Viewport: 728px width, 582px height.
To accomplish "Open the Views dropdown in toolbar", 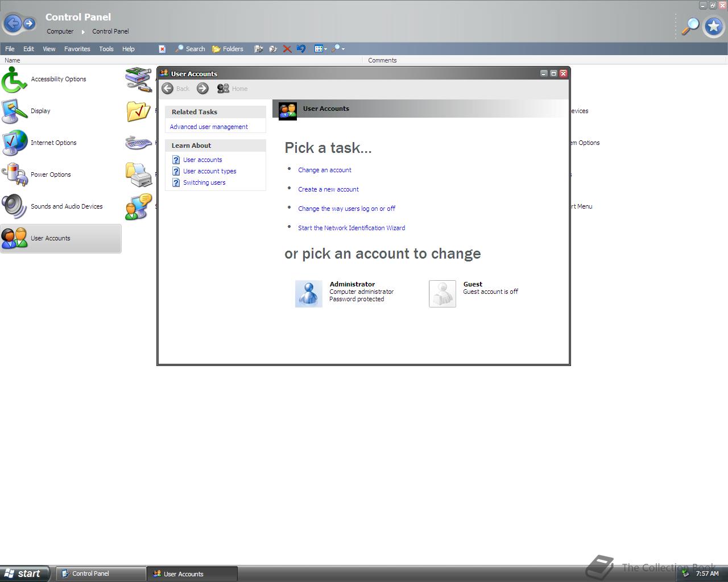I will [x=321, y=49].
